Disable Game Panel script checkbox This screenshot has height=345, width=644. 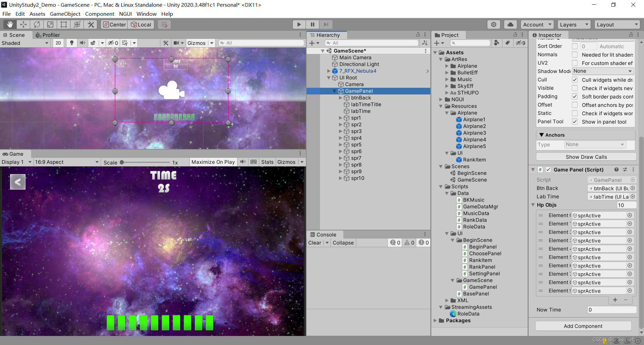click(x=548, y=170)
